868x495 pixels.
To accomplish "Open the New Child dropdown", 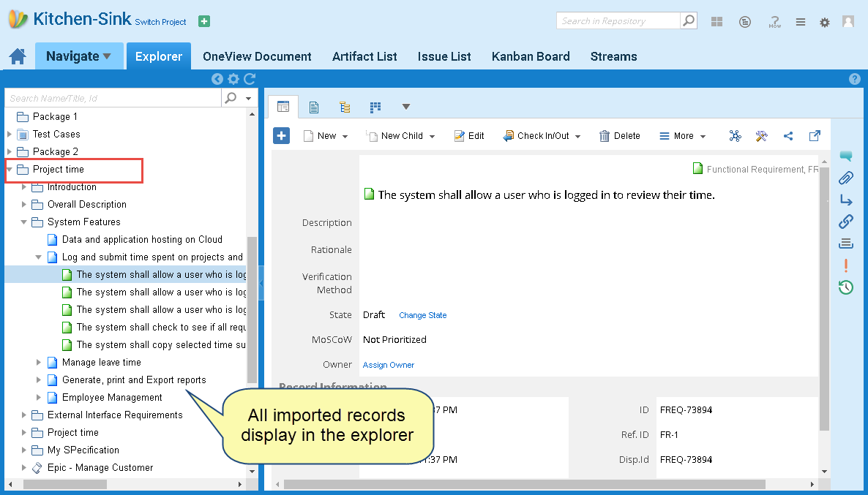I will (401, 135).
